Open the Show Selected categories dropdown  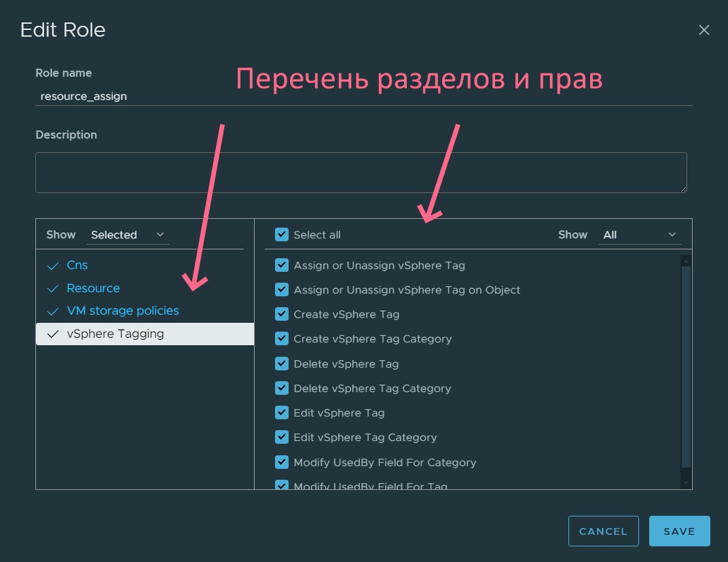click(128, 235)
